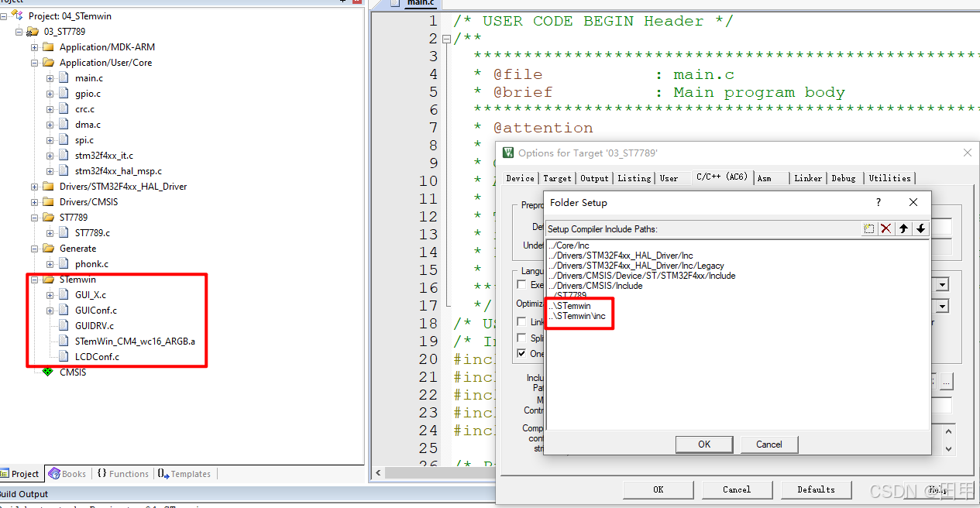Open the Listing tab

click(x=634, y=178)
